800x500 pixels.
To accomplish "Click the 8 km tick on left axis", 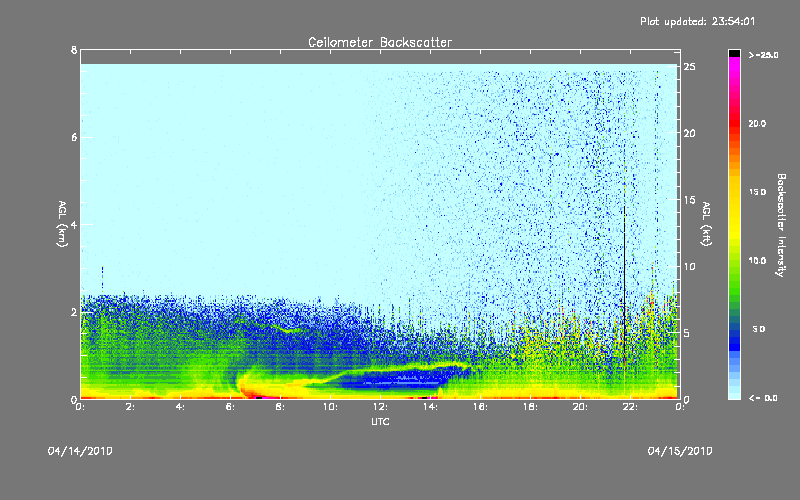I will (x=74, y=50).
